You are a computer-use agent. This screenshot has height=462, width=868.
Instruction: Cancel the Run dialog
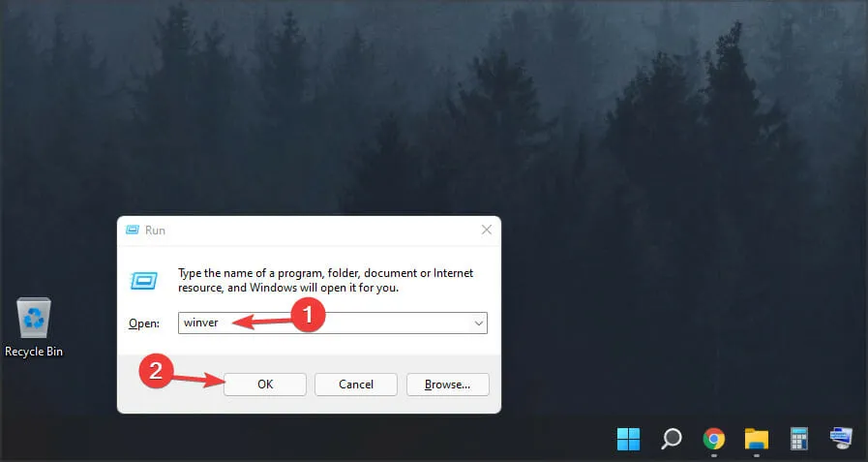tap(356, 385)
